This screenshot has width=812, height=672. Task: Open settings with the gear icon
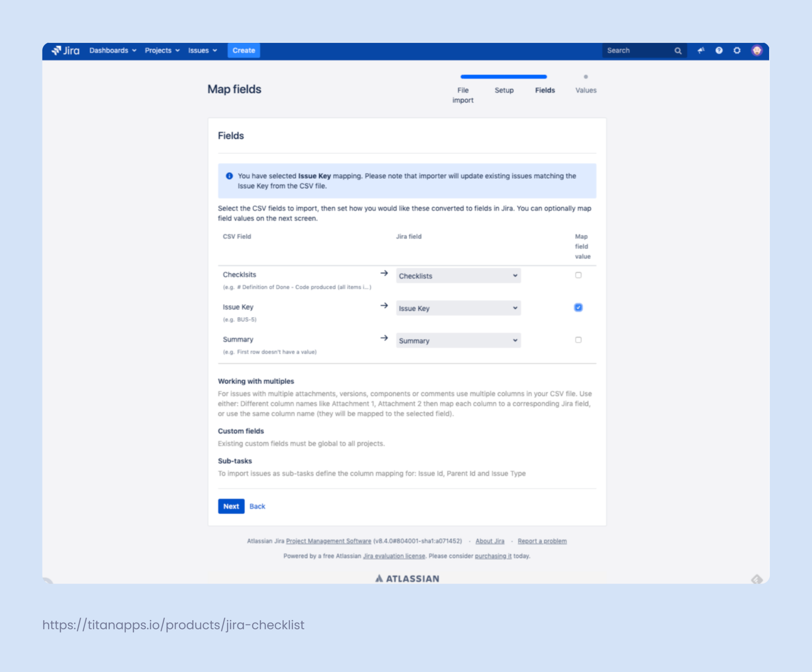point(737,50)
